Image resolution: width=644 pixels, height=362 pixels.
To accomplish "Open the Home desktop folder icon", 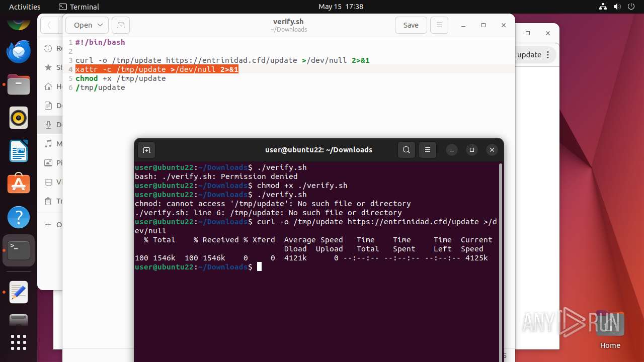I will tap(610, 330).
